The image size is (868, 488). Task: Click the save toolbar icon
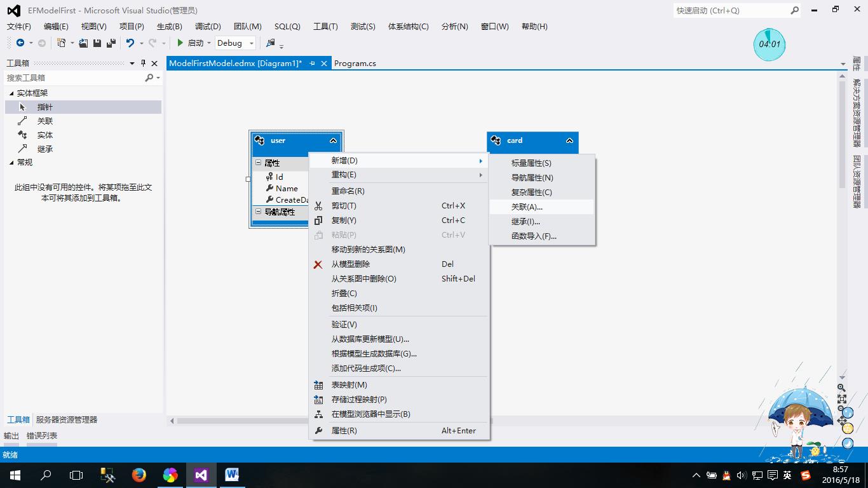click(x=97, y=43)
